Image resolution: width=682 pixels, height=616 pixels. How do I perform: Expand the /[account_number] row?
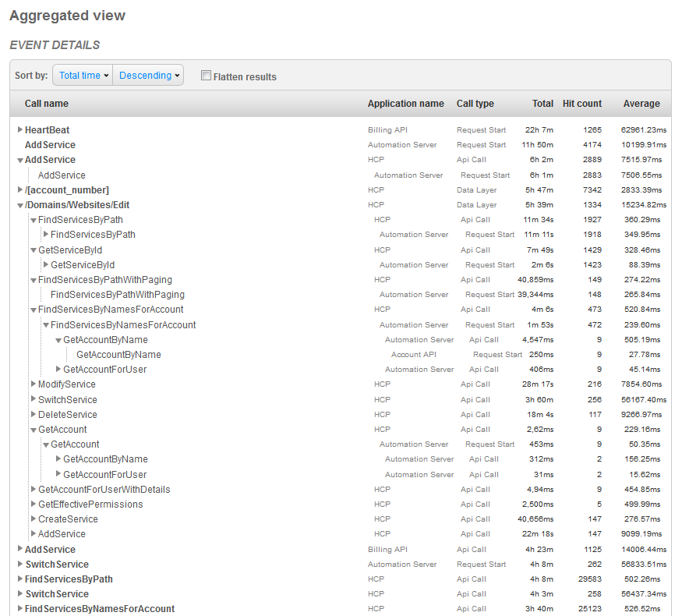click(x=20, y=189)
